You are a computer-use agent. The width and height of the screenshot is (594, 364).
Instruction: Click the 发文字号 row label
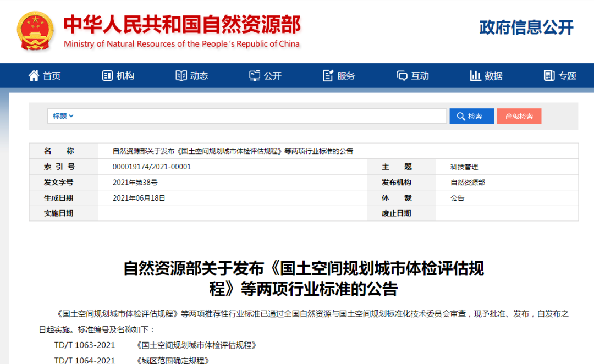point(58,183)
